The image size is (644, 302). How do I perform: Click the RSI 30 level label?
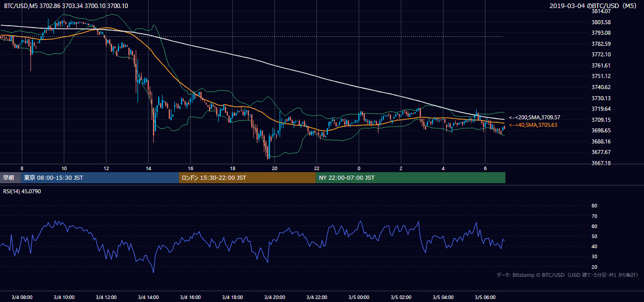click(x=594, y=257)
